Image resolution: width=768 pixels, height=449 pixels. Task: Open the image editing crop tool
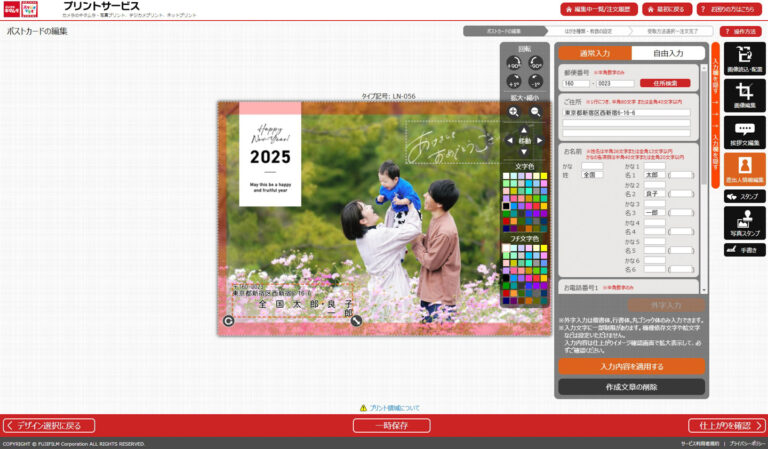(x=744, y=97)
